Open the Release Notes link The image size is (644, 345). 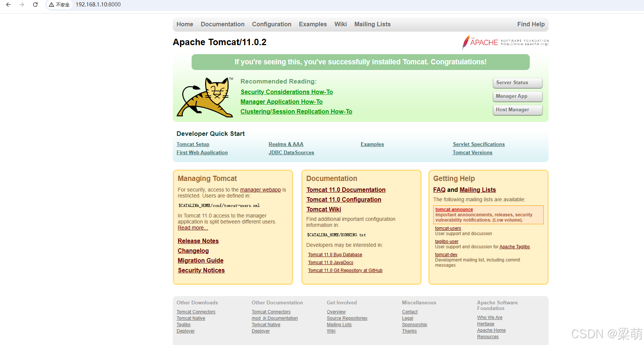click(x=198, y=241)
